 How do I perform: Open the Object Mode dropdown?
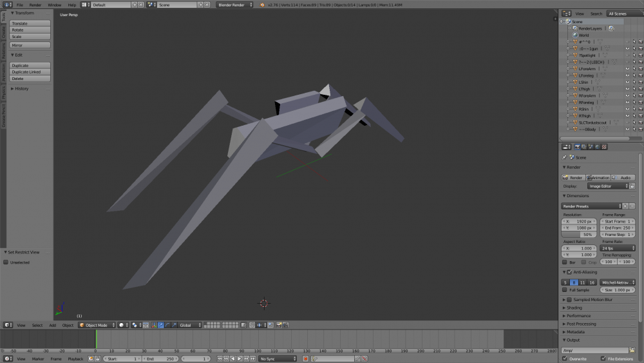pyautogui.click(x=97, y=325)
